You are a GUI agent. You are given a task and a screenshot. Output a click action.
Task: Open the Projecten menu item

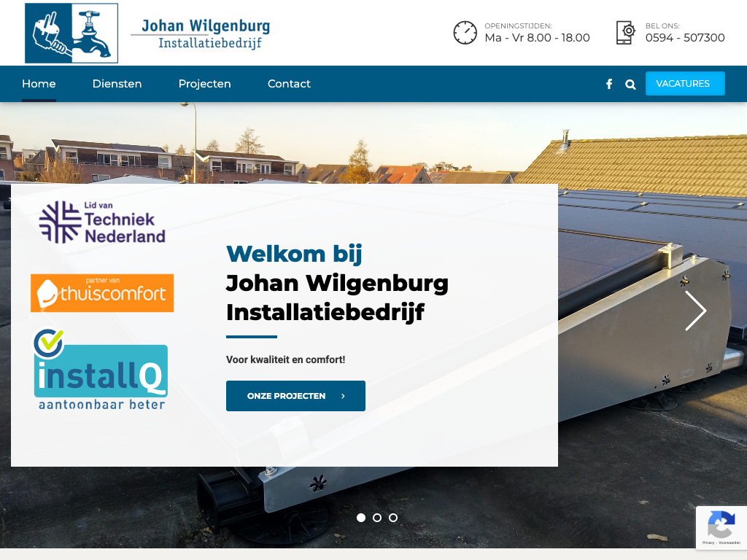(205, 84)
